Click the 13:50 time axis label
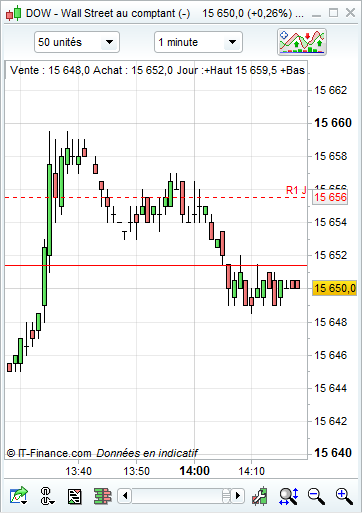 pyautogui.click(x=137, y=471)
